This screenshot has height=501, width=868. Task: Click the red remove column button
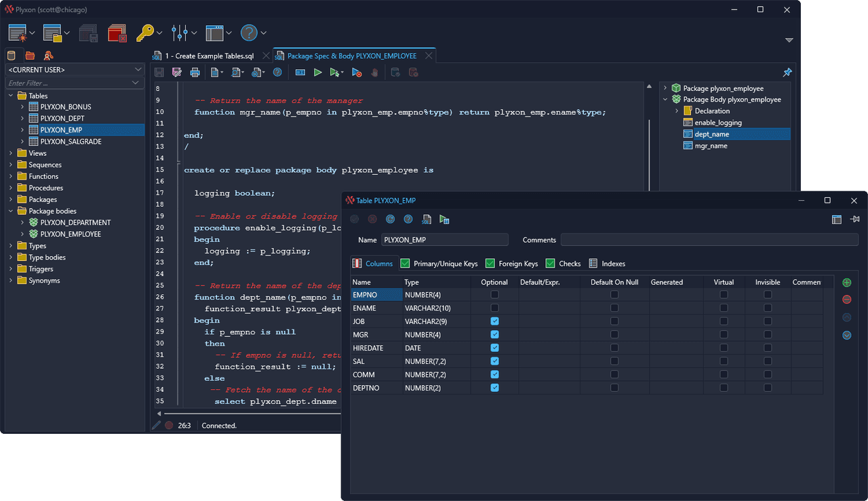(x=846, y=300)
